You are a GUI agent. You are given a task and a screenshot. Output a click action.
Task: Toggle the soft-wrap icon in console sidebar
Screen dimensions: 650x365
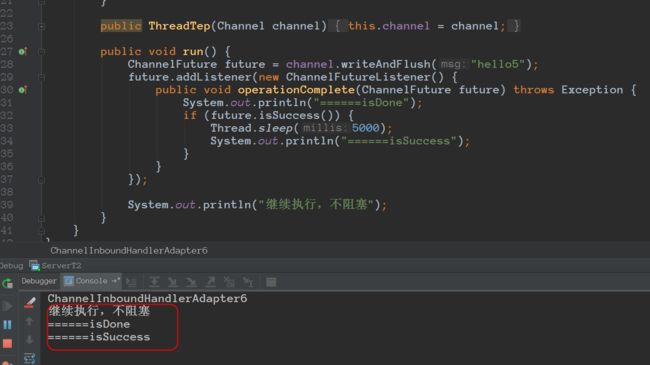click(29, 358)
